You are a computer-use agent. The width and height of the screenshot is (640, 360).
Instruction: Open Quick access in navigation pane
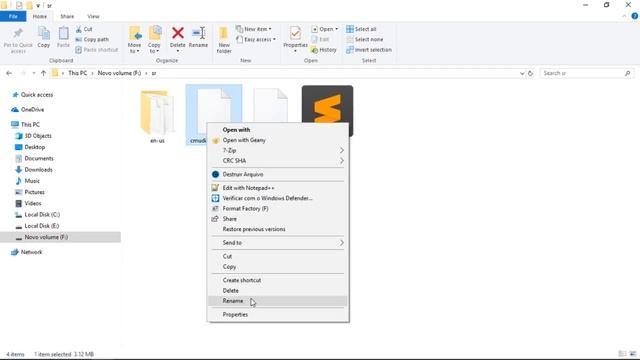[37, 95]
